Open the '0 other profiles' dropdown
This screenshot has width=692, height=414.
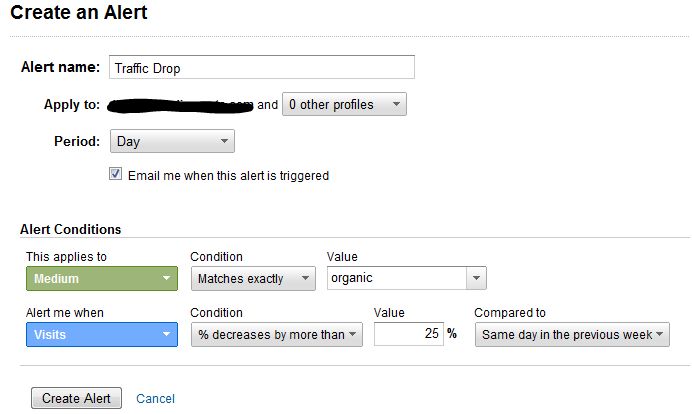344,104
